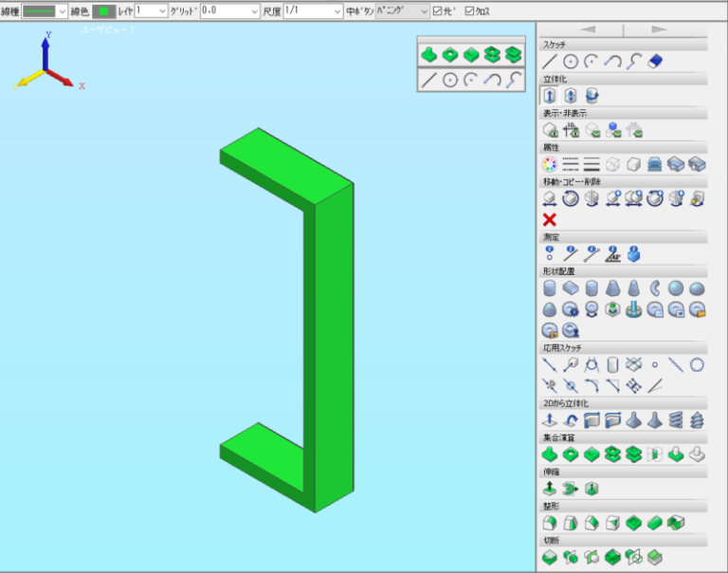Click the angle measurement icon in 測定
This screenshot has width=728, height=573.
[612, 254]
